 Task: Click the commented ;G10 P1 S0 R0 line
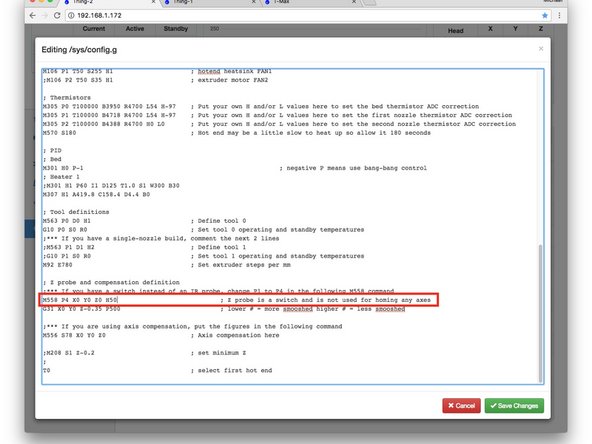204,256
